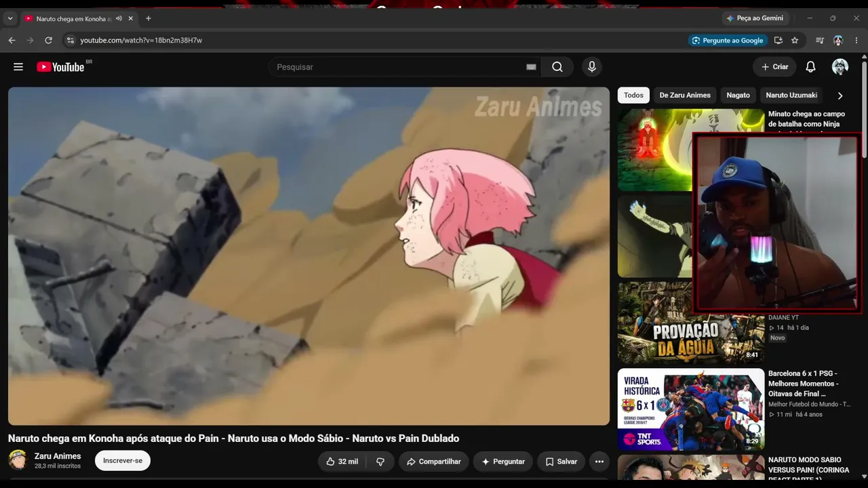Open YouTube account avatar menu
The image size is (868, 488).
(x=840, y=67)
